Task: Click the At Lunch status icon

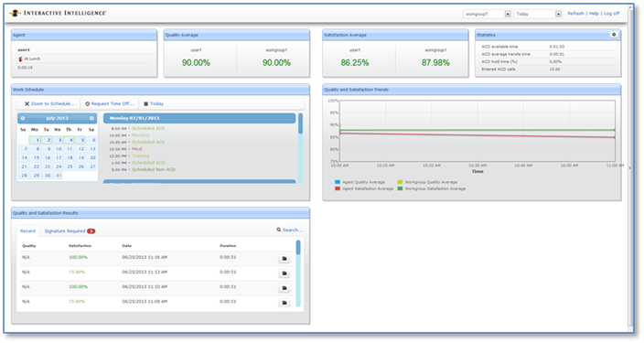Action: point(20,59)
